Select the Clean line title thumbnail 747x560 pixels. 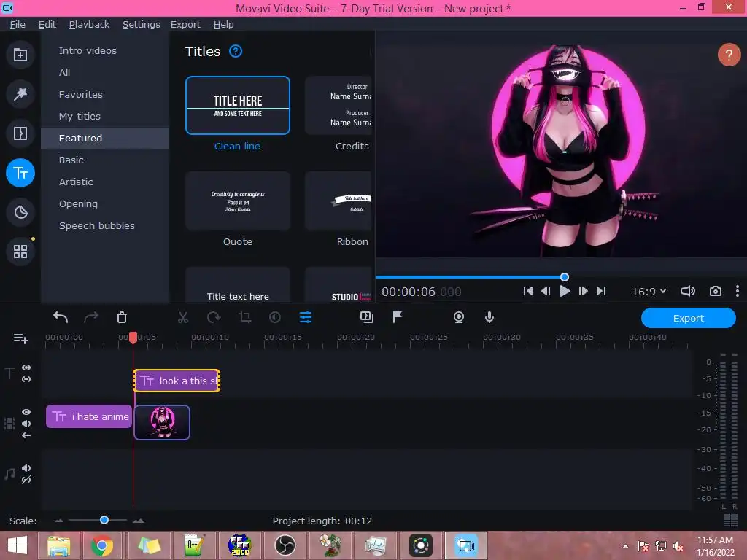coord(238,105)
